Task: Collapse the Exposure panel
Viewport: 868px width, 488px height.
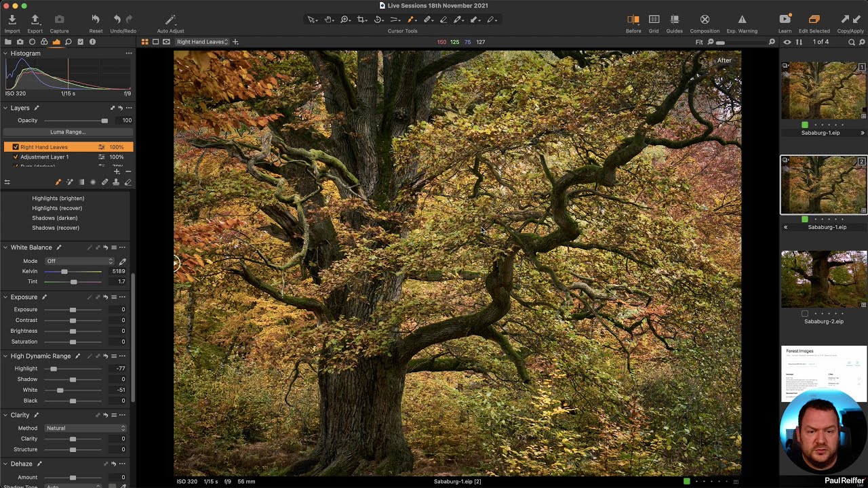Action: coord(5,297)
